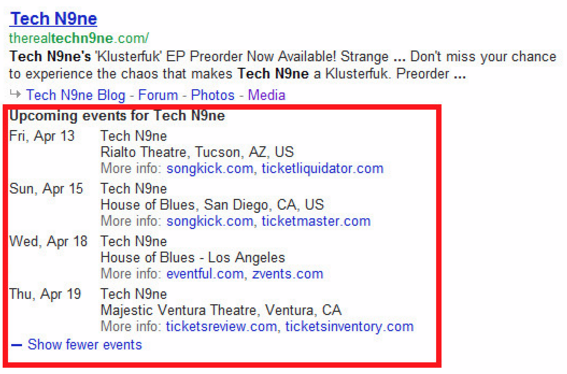Visit ticketmaster.com link

point(316,221)
